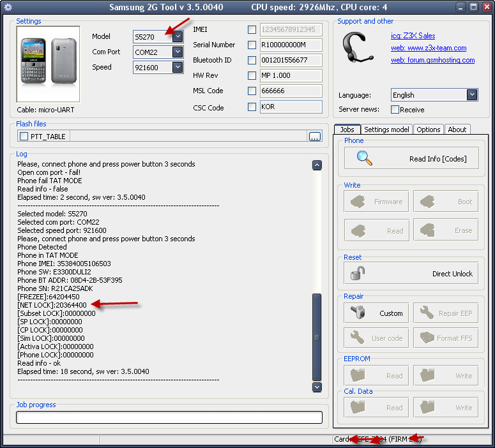Click the EEPROM Read folder icon

pos(358,375)
